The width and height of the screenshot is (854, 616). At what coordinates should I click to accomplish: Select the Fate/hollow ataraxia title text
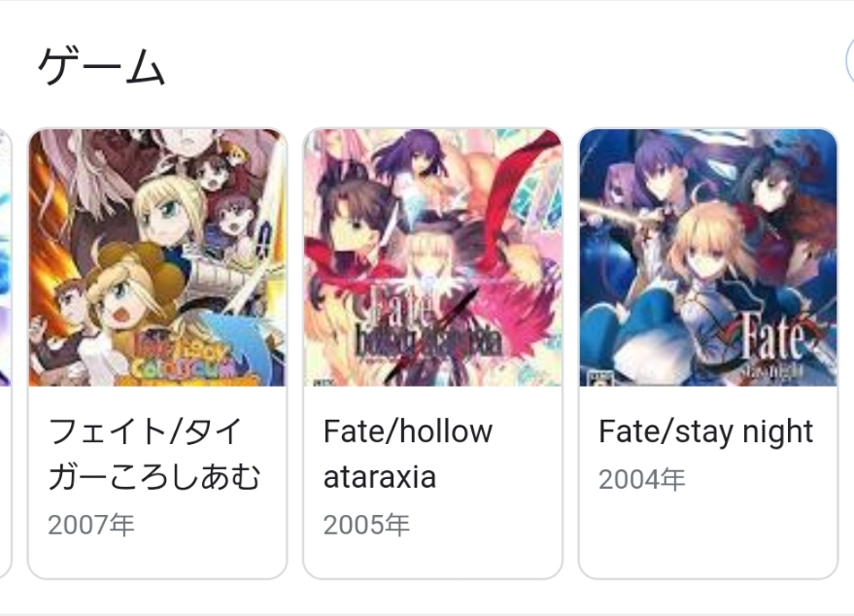pyautogui.click(x=408, y=454)
